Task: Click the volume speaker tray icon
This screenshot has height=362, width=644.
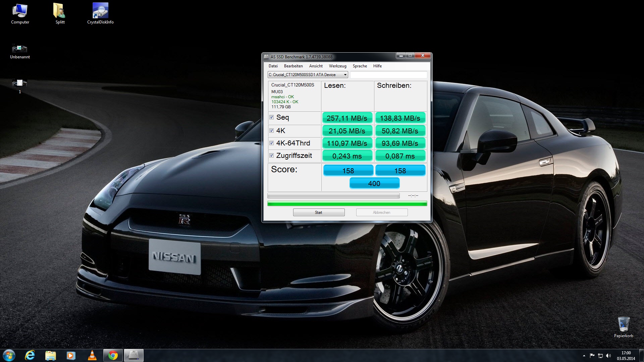Action: click(608, 356)
